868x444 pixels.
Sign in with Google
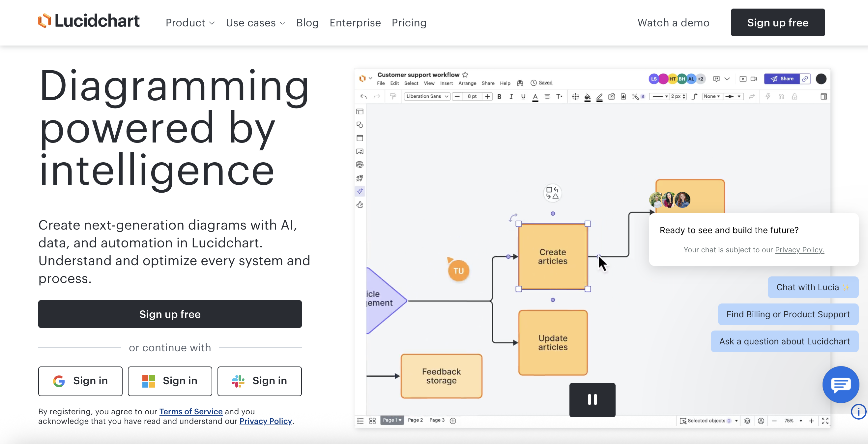click(x=80, y=381)
